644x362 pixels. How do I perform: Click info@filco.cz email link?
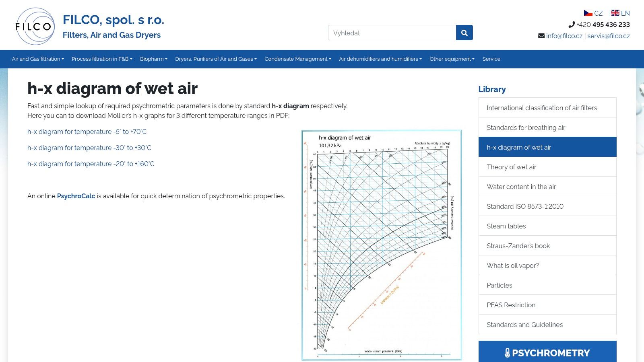564,36
